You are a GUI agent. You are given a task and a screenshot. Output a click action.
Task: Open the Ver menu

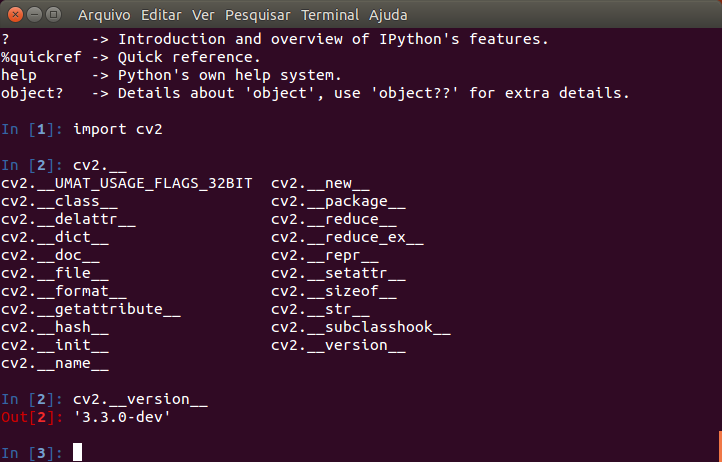click(205, 15)
